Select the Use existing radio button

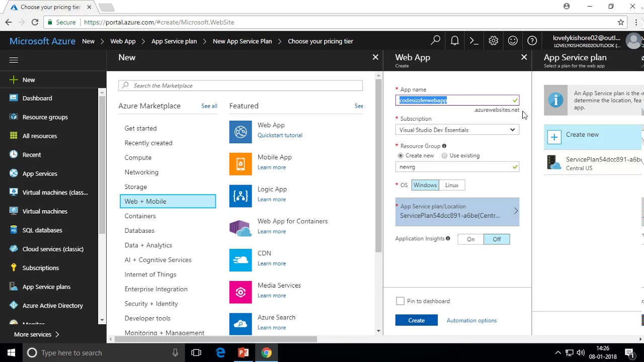tap(444, 156)
